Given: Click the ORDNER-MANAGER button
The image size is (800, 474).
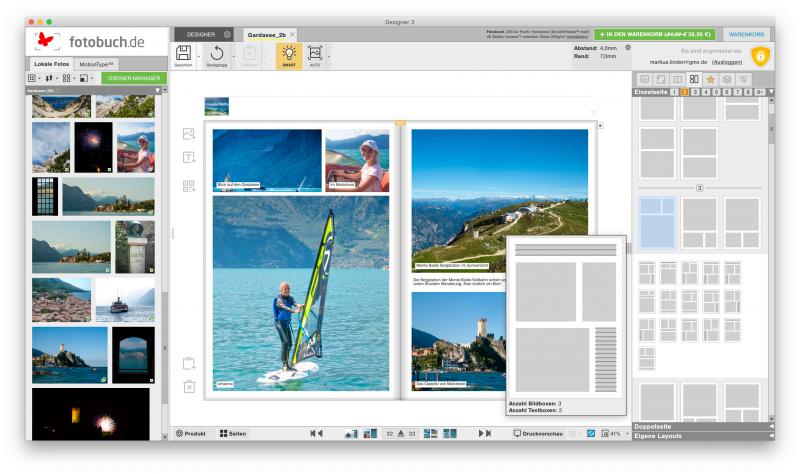Looking at the screenshot, I should 133,77.
